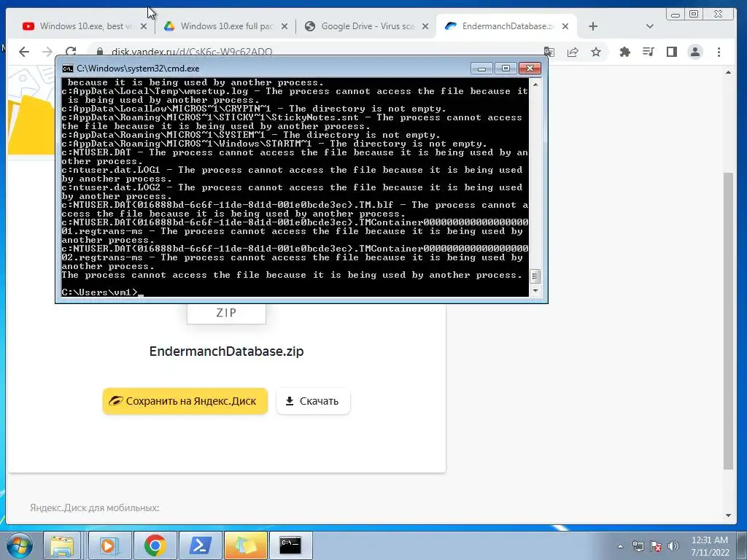Switch to cmd.exe taskbar button

click(290, 545)
